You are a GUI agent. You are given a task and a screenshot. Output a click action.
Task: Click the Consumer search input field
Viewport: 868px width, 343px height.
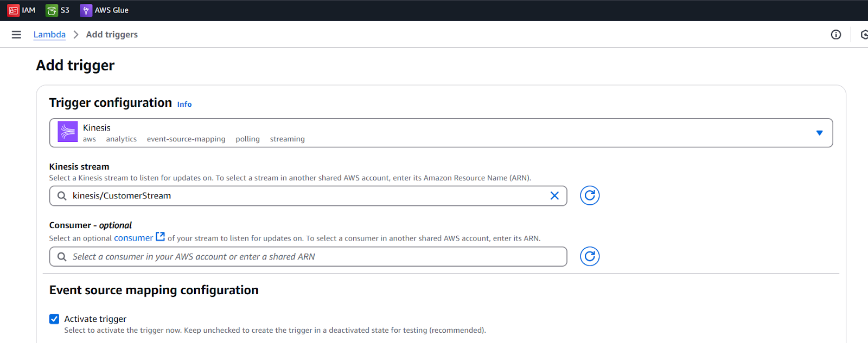(x=308, y=256)
